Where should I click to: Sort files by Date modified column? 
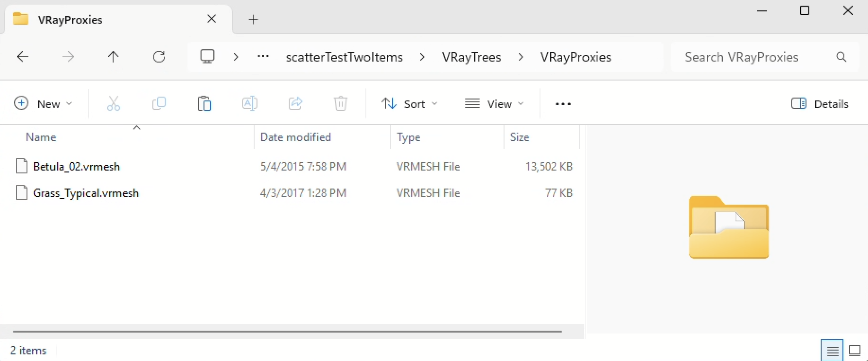296,137
